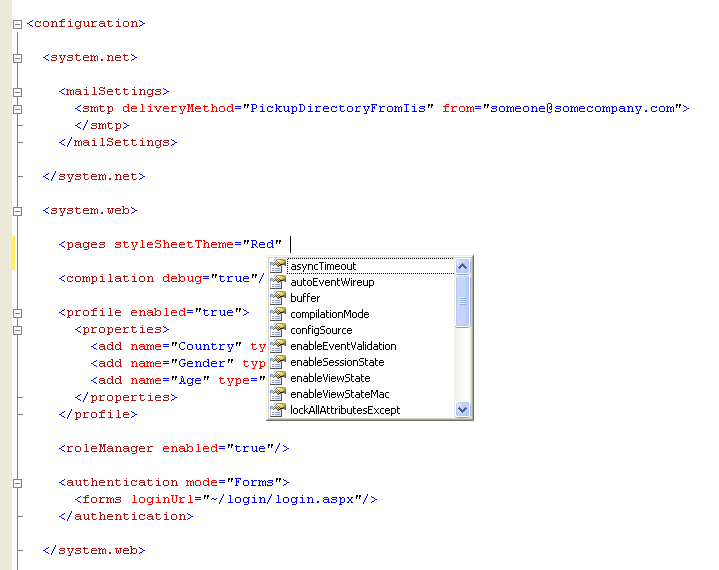Click the "Red" theme value
Image resolution: width=719 pixels, height=570 pixels.
262,244
